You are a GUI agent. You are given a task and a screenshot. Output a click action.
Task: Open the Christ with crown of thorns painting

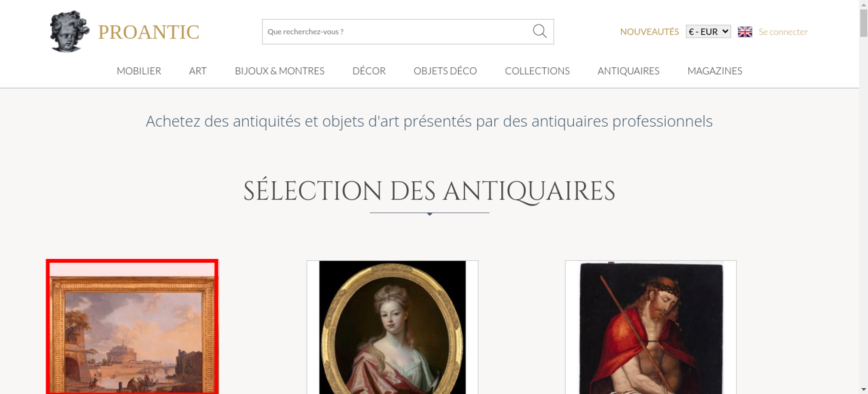pyautogui.click(x=651, y=330)
